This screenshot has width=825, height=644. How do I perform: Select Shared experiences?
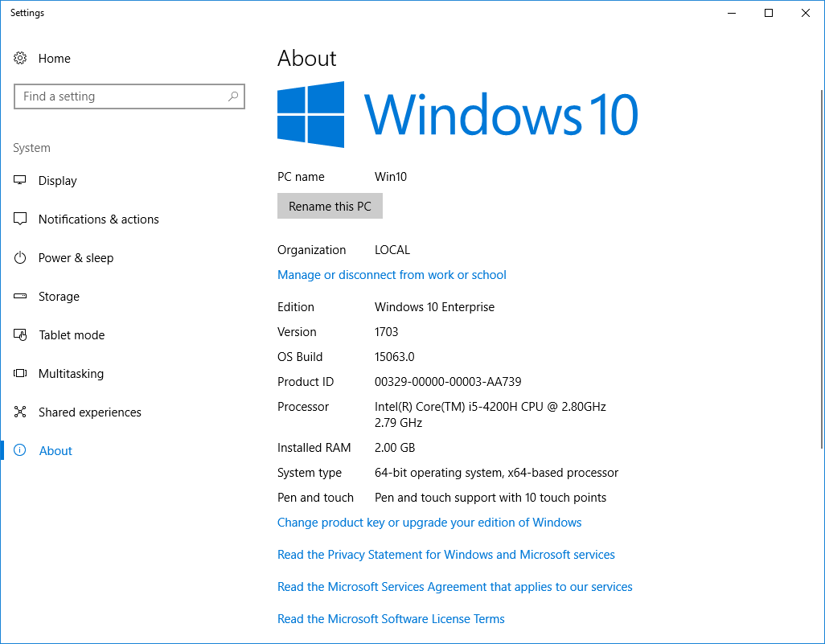click(90, 412)
